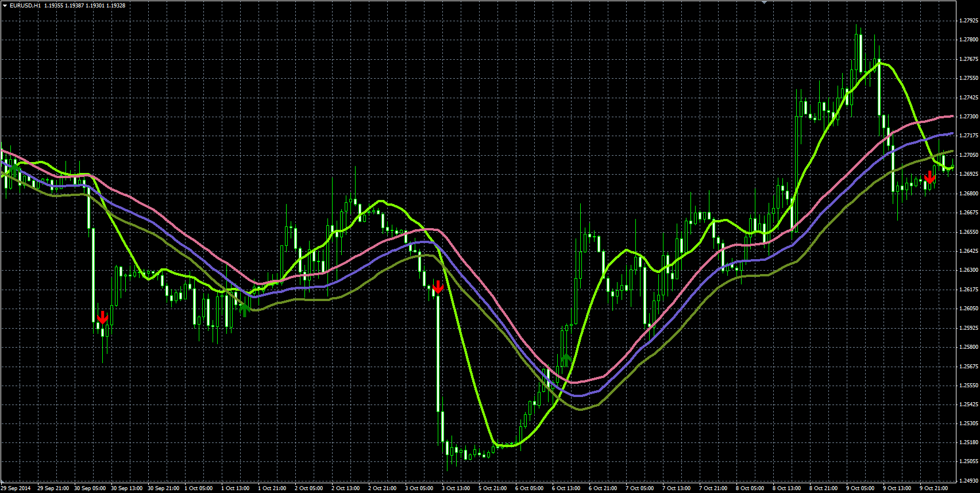Click the 30 Sep 05:00 time axis label
The width and height of the screenshot is (980, 493).
tap(90, 488)
